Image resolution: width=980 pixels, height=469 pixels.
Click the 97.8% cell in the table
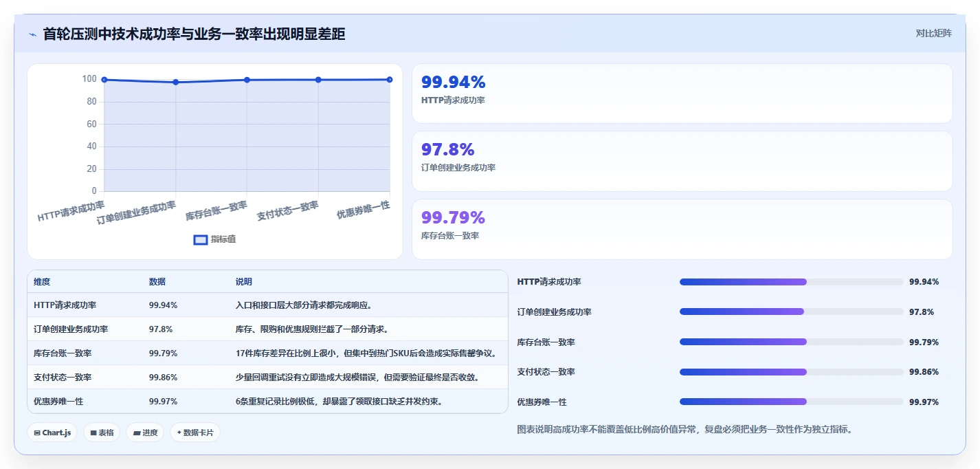click(161, 329)
